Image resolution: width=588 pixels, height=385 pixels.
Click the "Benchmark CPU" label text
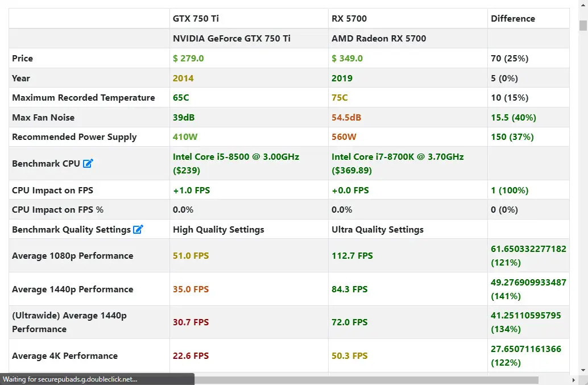tap(46, 163)
